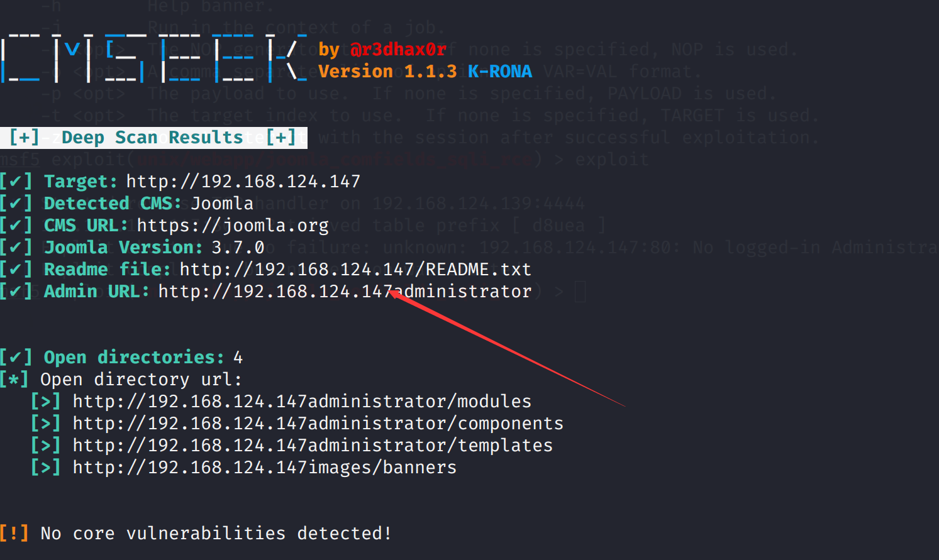Click the red @r3dhax0r author handle

point(398,50)
